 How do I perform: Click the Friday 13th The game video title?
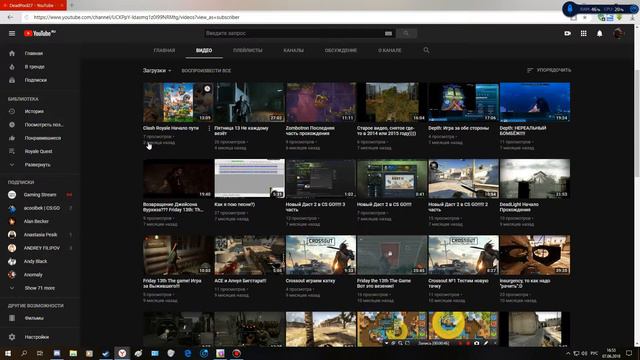coord(172,284)
